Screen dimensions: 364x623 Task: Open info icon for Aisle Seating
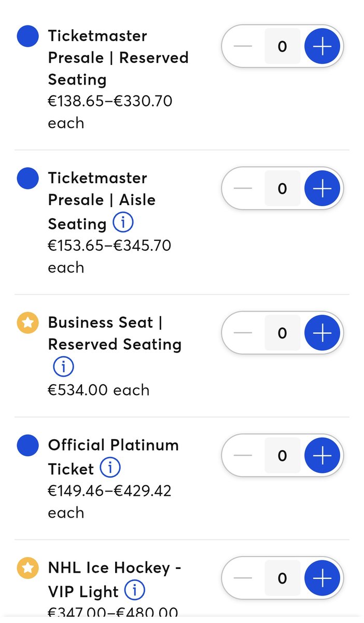(123, 223)
